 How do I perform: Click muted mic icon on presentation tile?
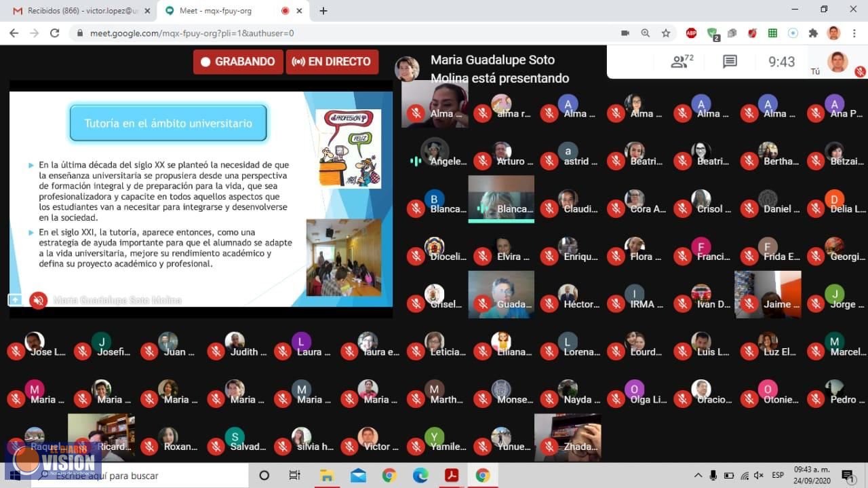[39, 300]
